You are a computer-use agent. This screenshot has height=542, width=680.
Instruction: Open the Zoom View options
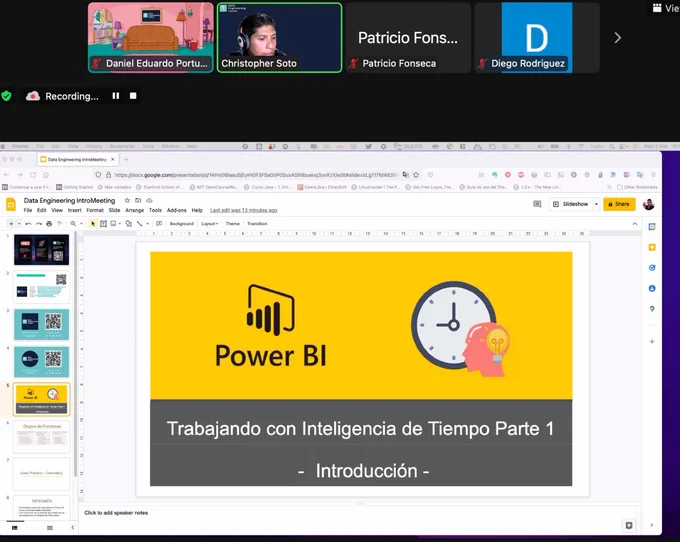666,8
